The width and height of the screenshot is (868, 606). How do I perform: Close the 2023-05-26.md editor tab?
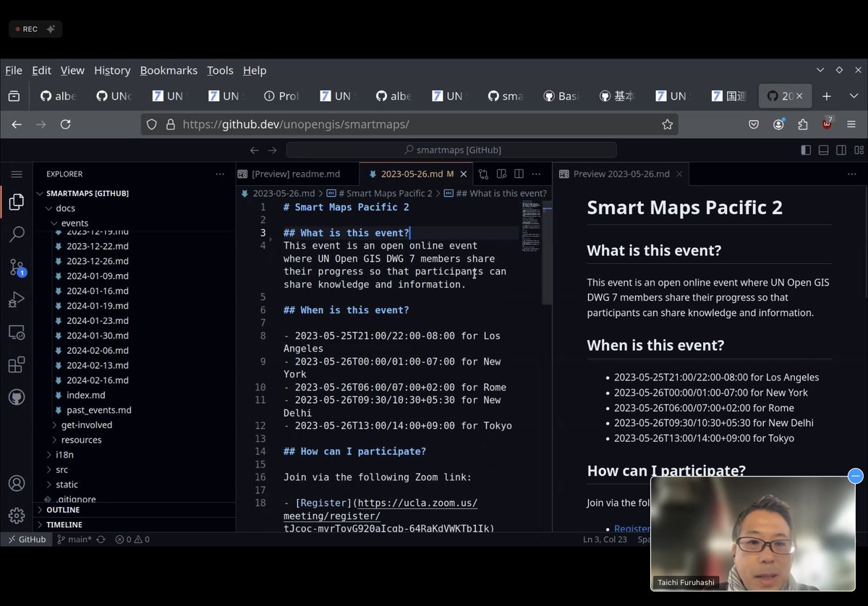[464, 174]
